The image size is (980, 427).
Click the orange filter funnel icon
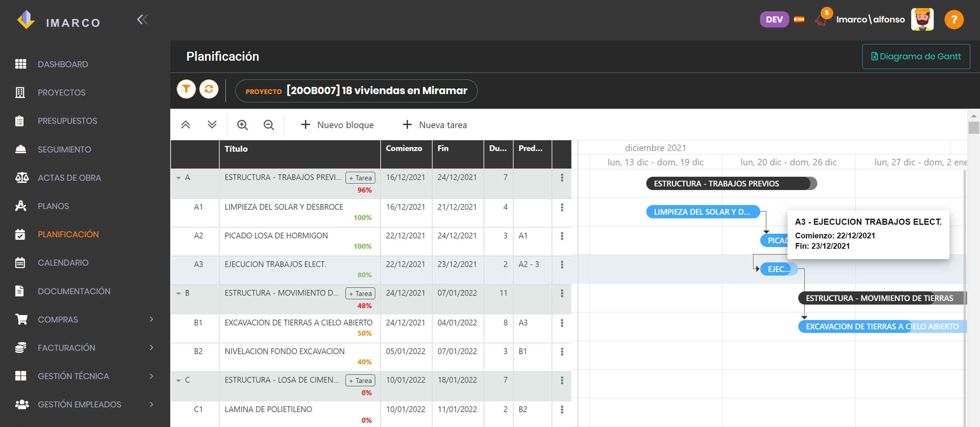(186, 89)
